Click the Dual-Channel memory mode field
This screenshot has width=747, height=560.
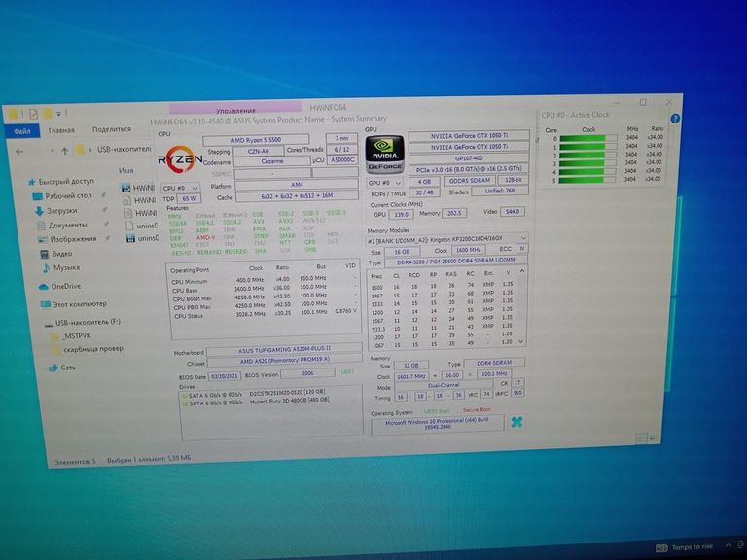pyautogui.click(x=444, y=385)
